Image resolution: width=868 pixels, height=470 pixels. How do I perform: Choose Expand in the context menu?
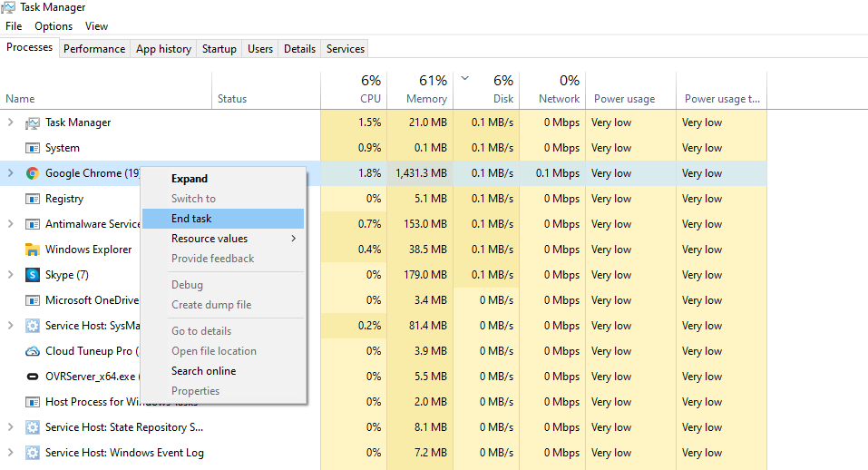[x=223, y=179]
